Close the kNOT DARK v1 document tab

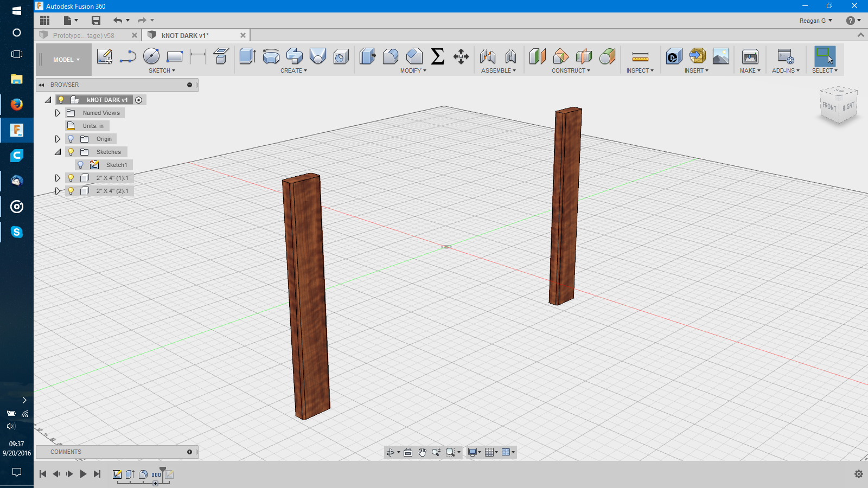click(243, 35)
